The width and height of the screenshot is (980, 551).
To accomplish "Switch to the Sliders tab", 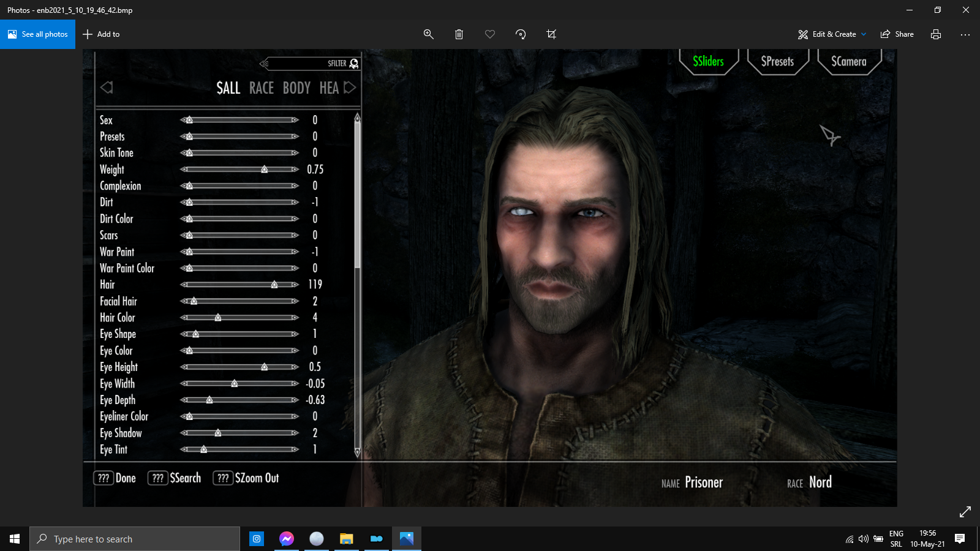I will point(709,61).
